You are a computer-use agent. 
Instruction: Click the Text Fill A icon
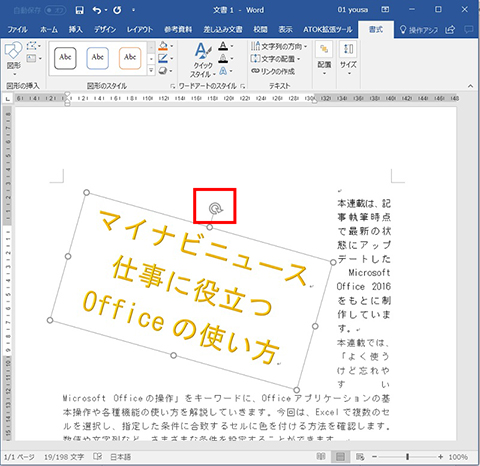click(223, 46)
